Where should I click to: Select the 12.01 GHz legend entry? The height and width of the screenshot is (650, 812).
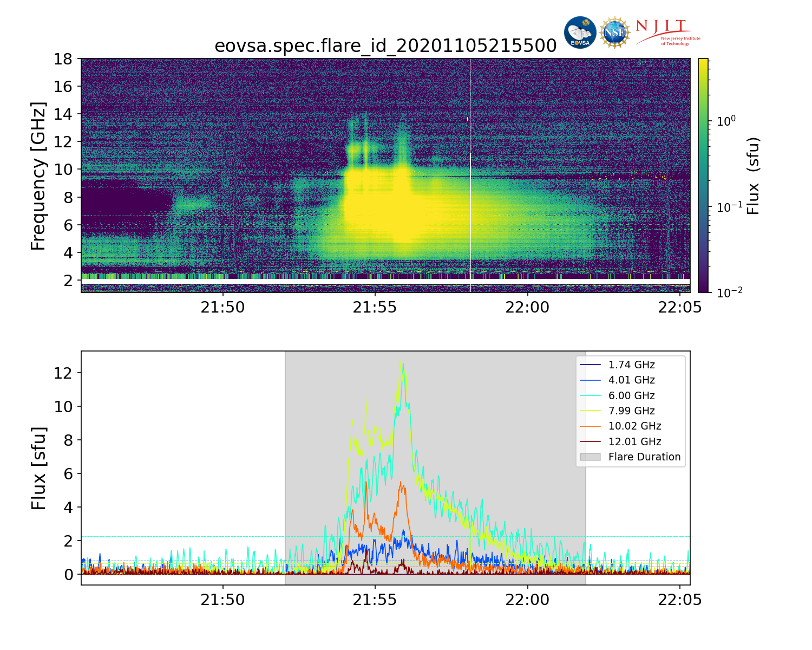pos(634,442)
